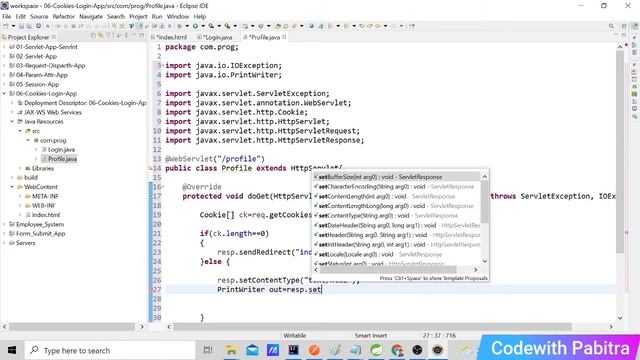Collapse the WebContent folder node

point(12,187)
